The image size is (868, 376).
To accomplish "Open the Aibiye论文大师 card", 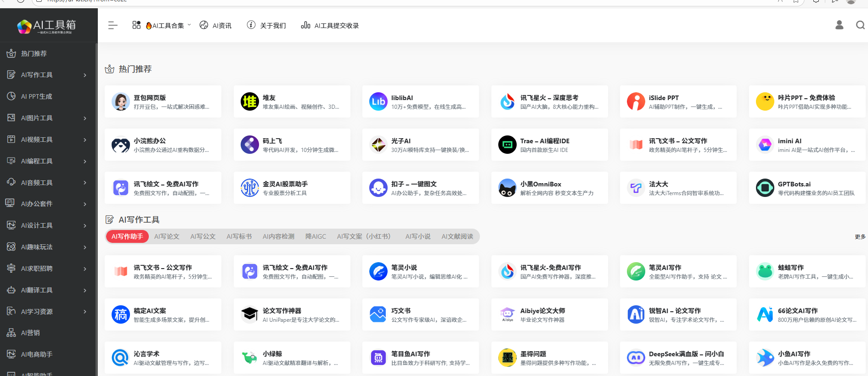I will (x=550, y=314).
